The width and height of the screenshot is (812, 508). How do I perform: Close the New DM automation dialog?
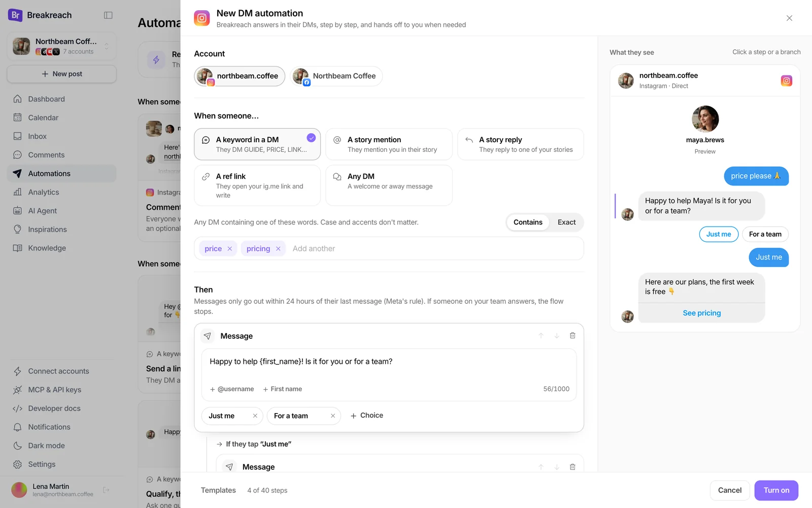(789, 18)
